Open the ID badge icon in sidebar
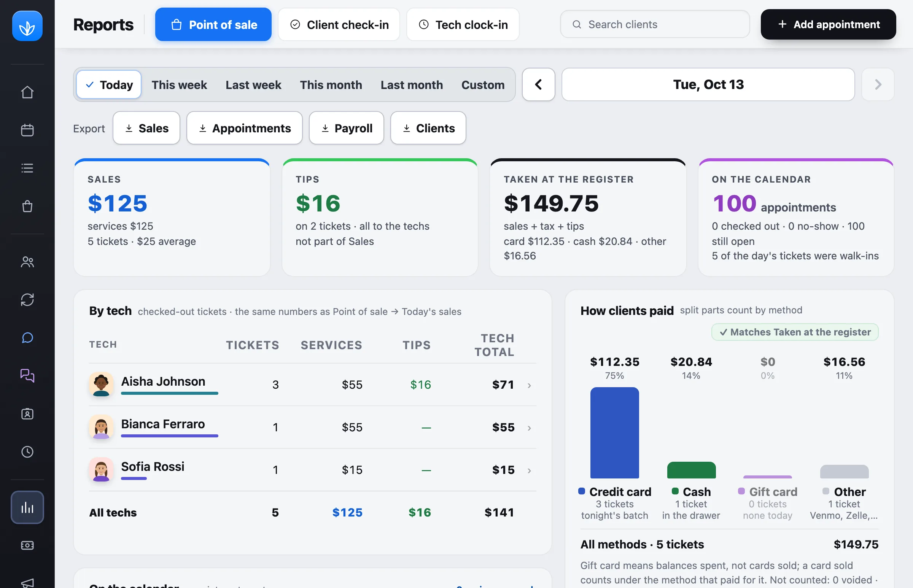 click(27, 414)
